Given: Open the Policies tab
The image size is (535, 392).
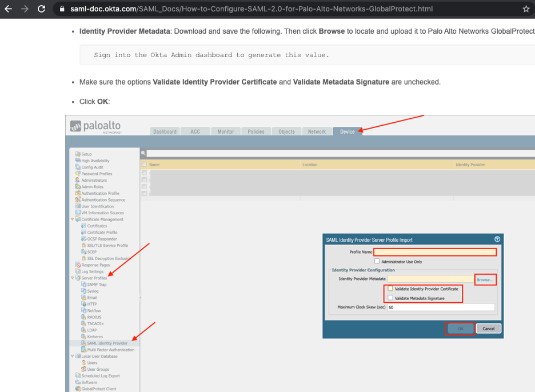Looking at the screenshot, I should click(x=256, y=131).
